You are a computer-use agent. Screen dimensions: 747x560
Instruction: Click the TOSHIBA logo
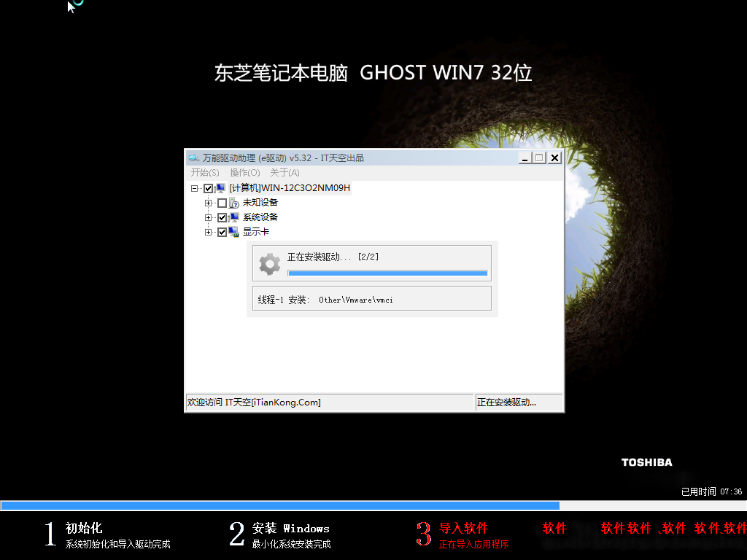[646, 462]
